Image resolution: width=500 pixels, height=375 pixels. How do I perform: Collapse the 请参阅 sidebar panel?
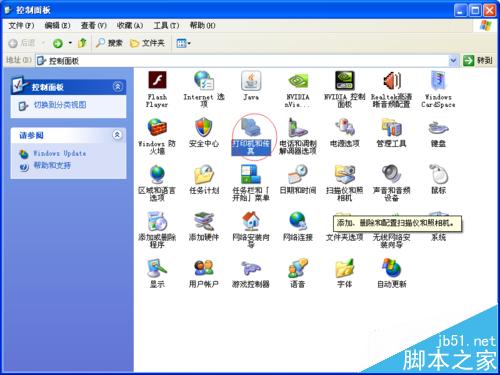(x=117, y=135)
